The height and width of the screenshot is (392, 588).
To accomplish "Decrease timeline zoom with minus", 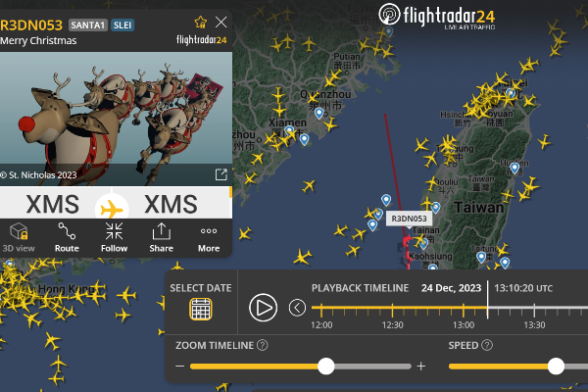I will coord(180,367).
